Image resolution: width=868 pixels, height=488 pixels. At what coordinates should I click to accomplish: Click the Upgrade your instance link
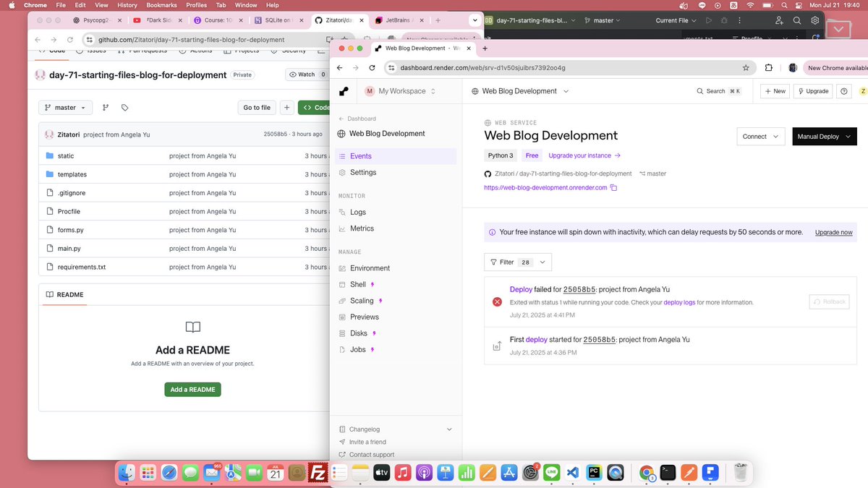[584, 155]
